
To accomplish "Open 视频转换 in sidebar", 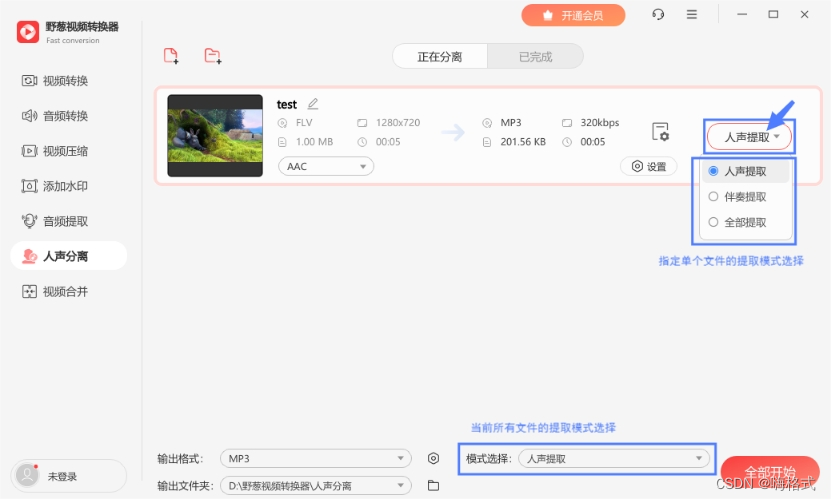I will pos(55,81).
